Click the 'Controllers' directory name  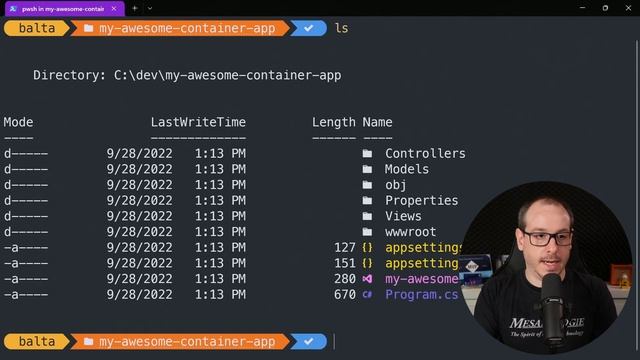(425, 153)
